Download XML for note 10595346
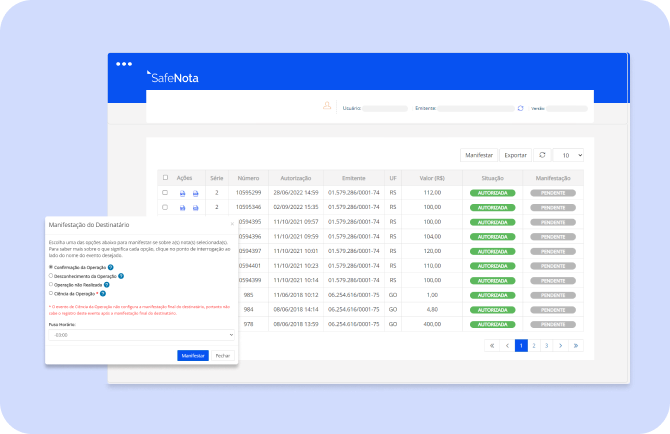Viewport: 670px width, 434px height. coord(182,208)
